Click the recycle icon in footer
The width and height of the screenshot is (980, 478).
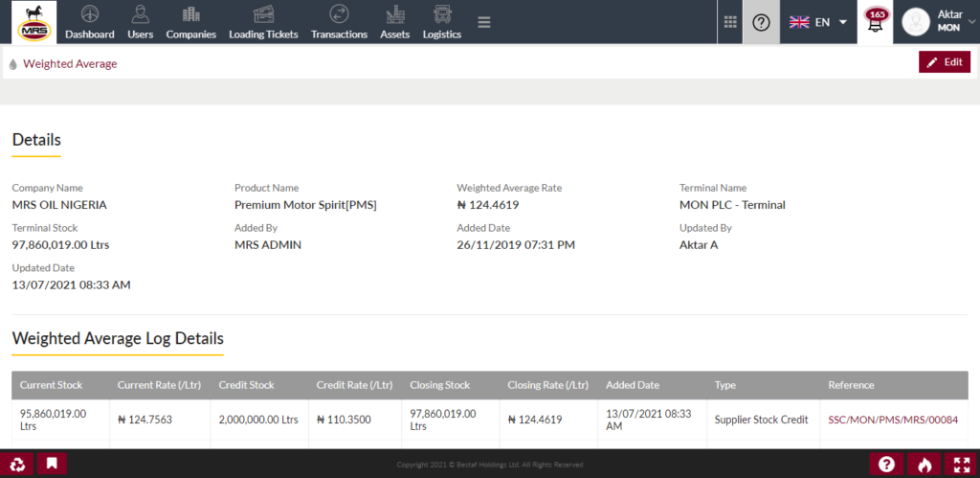[x=17, y=465]
